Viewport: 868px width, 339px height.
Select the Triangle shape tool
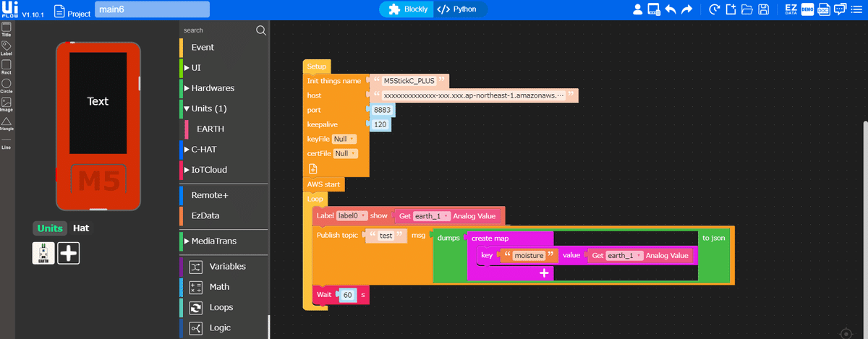[6, 124]
